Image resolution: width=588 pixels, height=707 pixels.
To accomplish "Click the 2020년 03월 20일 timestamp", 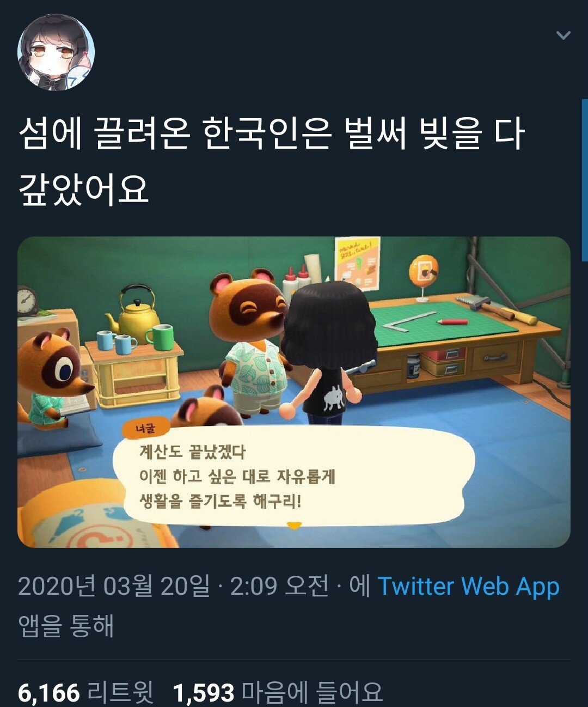I will (114, 587).
